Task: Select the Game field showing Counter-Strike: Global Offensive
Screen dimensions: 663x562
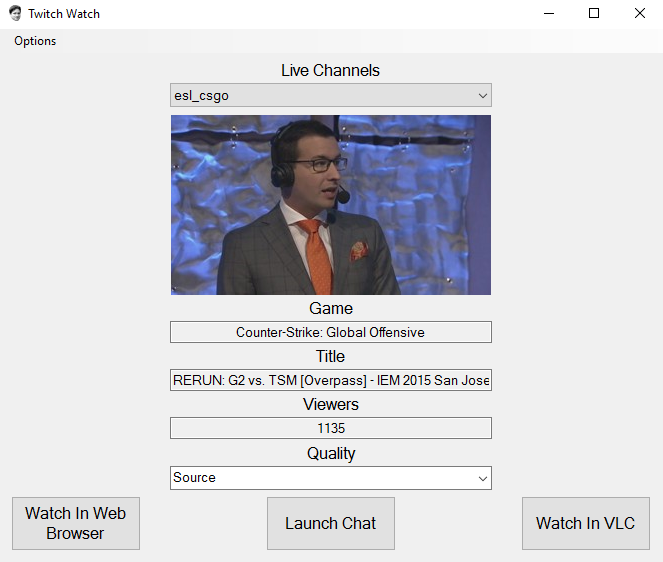Action: 331,332
